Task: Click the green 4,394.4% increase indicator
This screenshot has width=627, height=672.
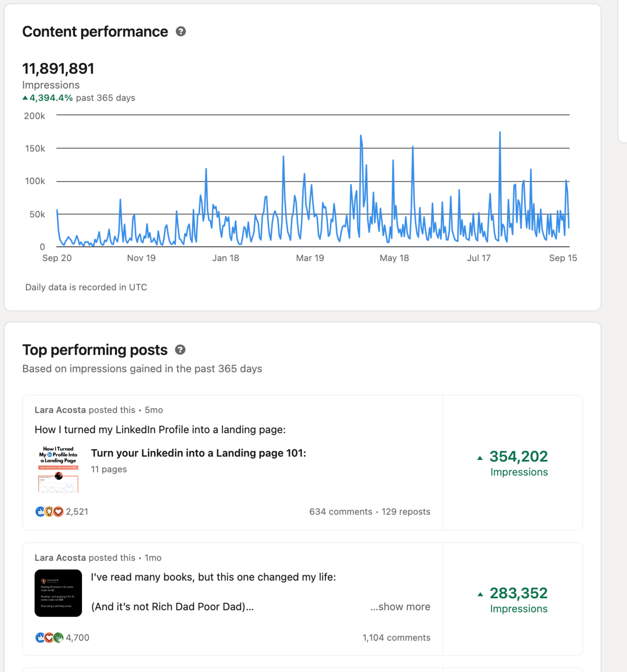Action: tap(48, 98)
